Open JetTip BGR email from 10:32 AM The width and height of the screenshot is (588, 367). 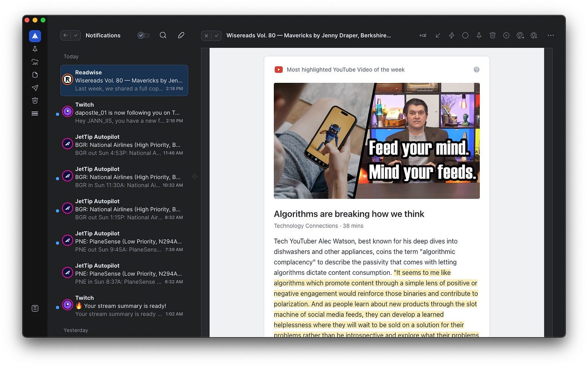coord(124,177)
